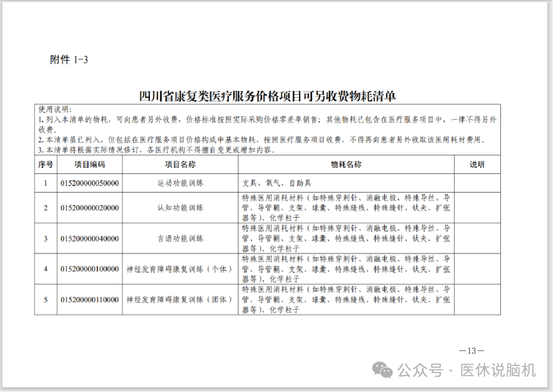The height and width of the screenshot is (392, 553).
Task: Click project code 015200000020000
Action: [x=90, y=208]
